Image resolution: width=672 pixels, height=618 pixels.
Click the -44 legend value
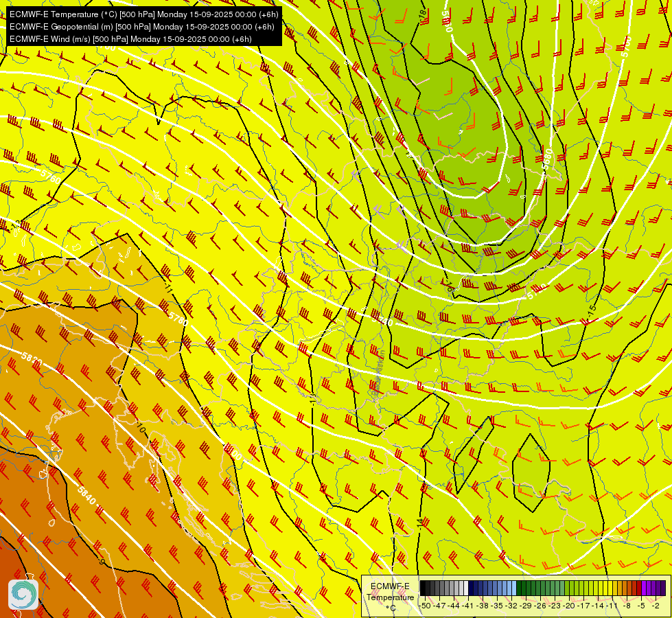454,606
